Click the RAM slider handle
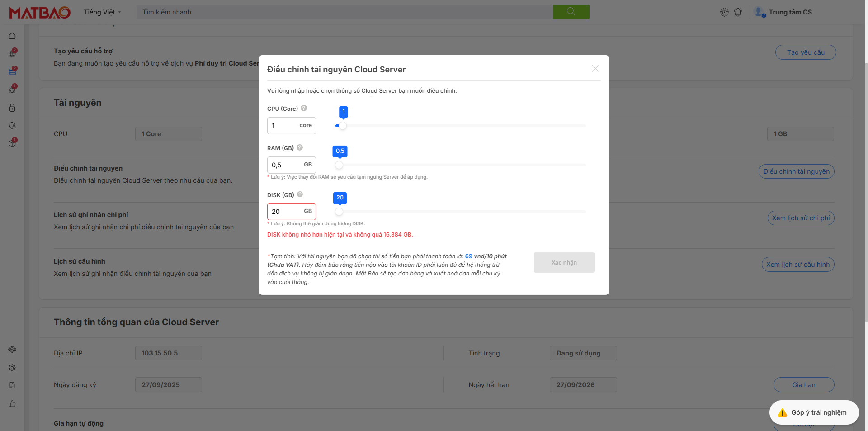The width and height of the screenshot is (868, 431). pyautogui.click(x=339, y=165)
